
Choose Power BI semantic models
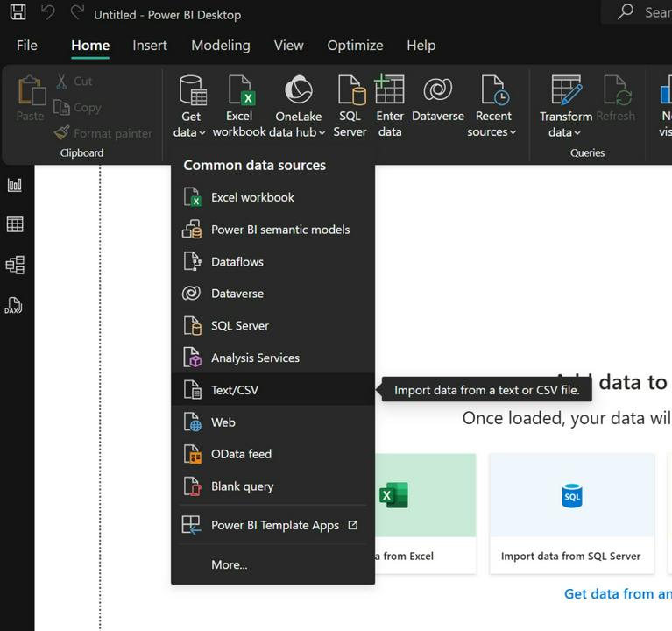(x=273, y=230)
